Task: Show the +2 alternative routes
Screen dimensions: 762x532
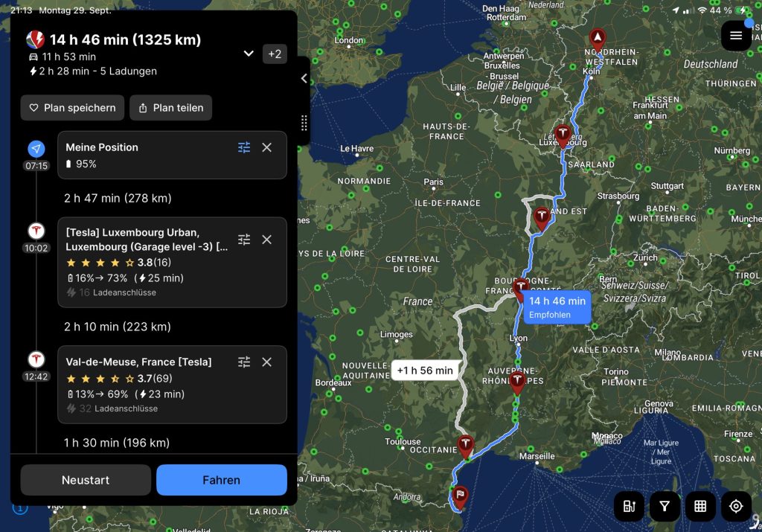Action: [x=275, y=54]
